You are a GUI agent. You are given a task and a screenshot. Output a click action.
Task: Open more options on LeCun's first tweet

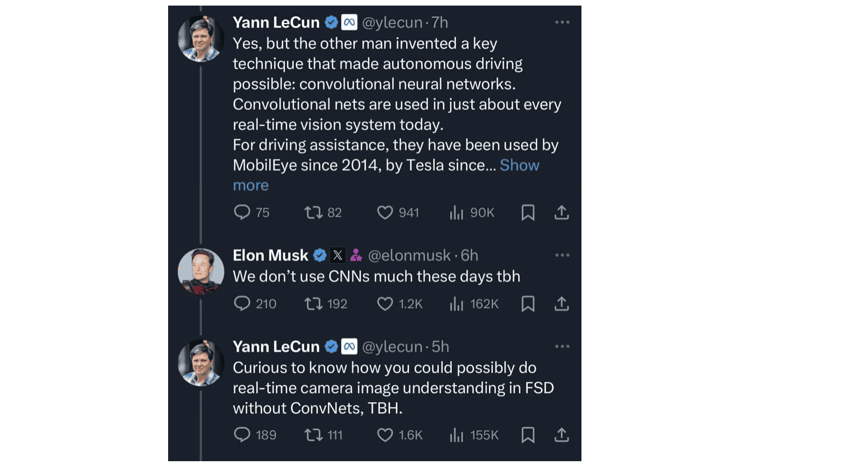562,22
